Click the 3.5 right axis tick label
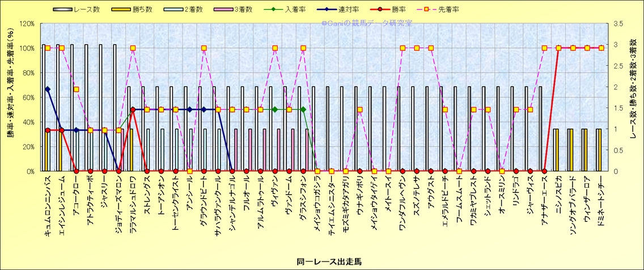The image size is (644, 270). point(618,24)
